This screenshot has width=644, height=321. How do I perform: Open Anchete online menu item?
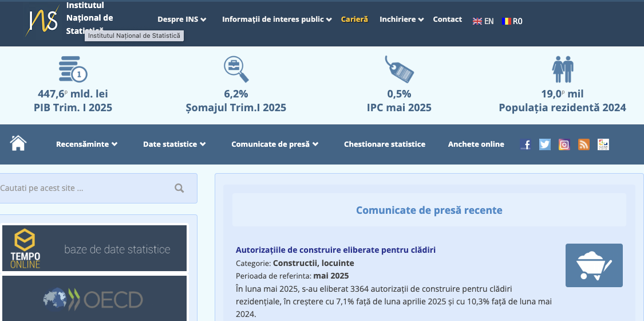tap(476, 144)
